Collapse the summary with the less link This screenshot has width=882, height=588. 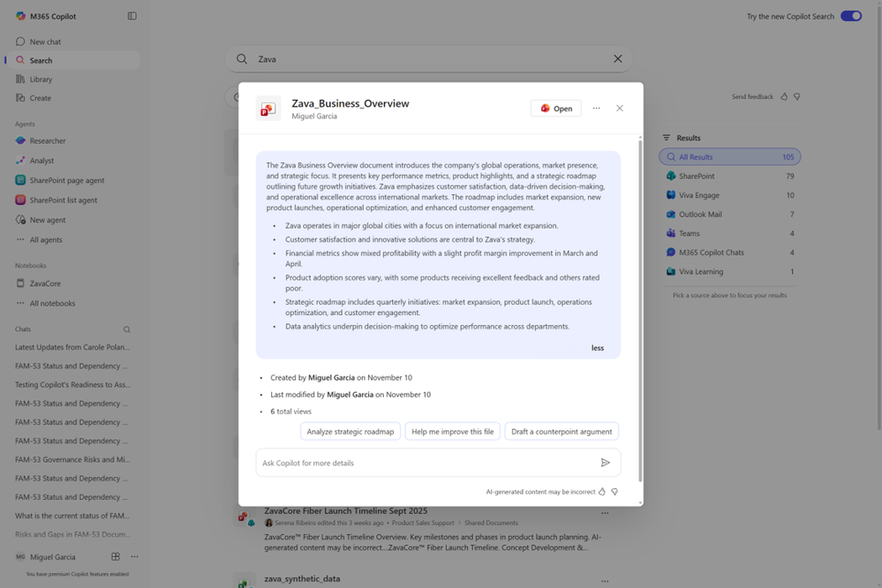(x=598, y=348)
